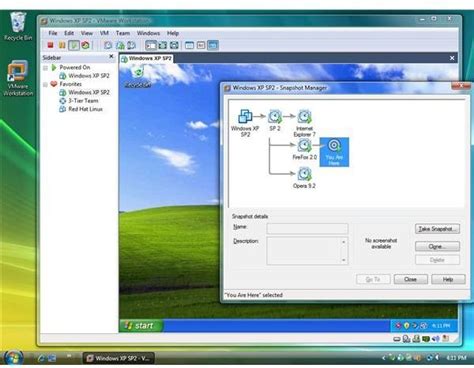Close the Windows XP SP2 tab

point(452,58)
